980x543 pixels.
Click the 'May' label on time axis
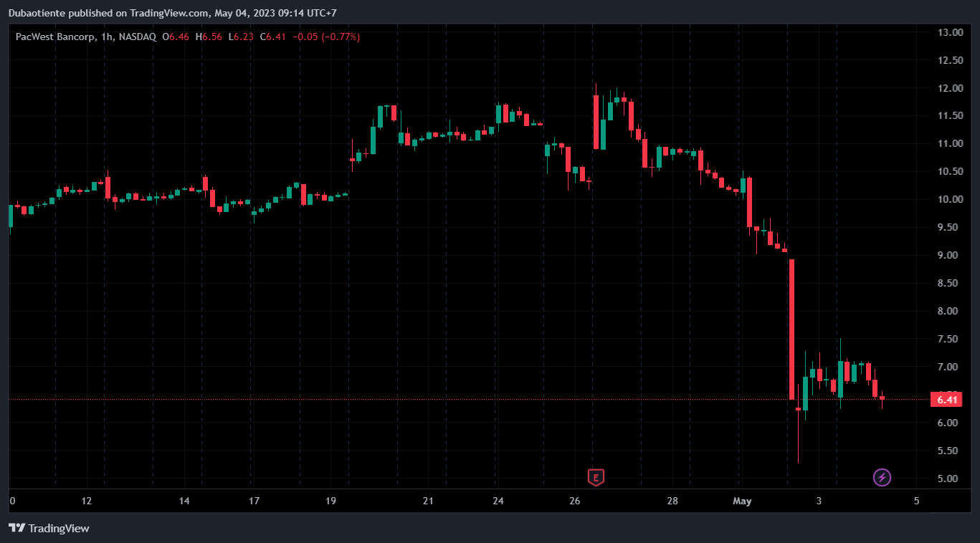pyautogui.click(x=742, y=501)
